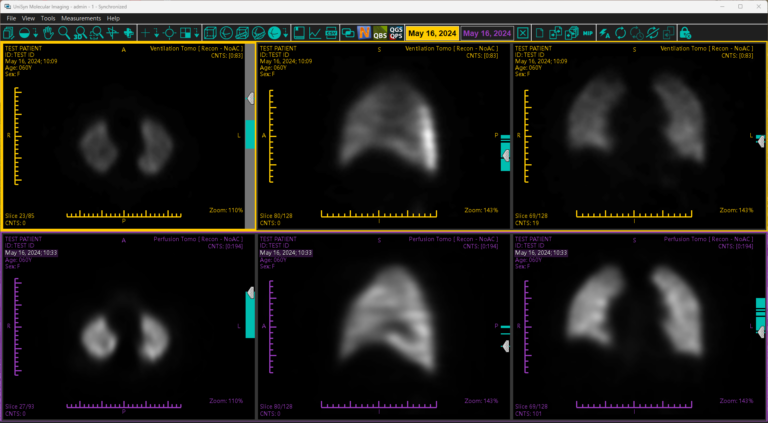Click the circular target center icon

170,33
